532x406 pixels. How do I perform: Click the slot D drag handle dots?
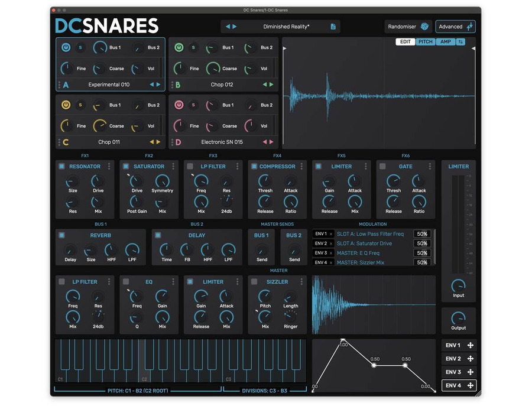click(173, 142)
